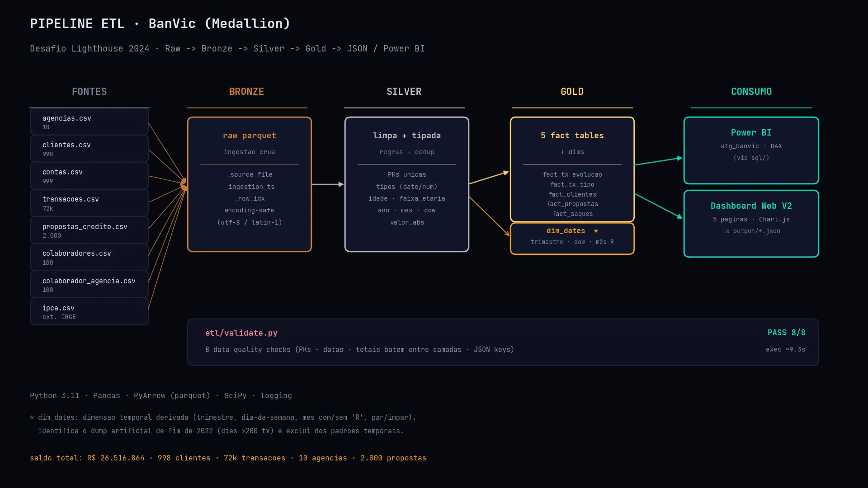The width and height of the screenshot is (868, 488).
Task: Click the colaborador_agencia.csv source card
Action: (x=90, y=284)
